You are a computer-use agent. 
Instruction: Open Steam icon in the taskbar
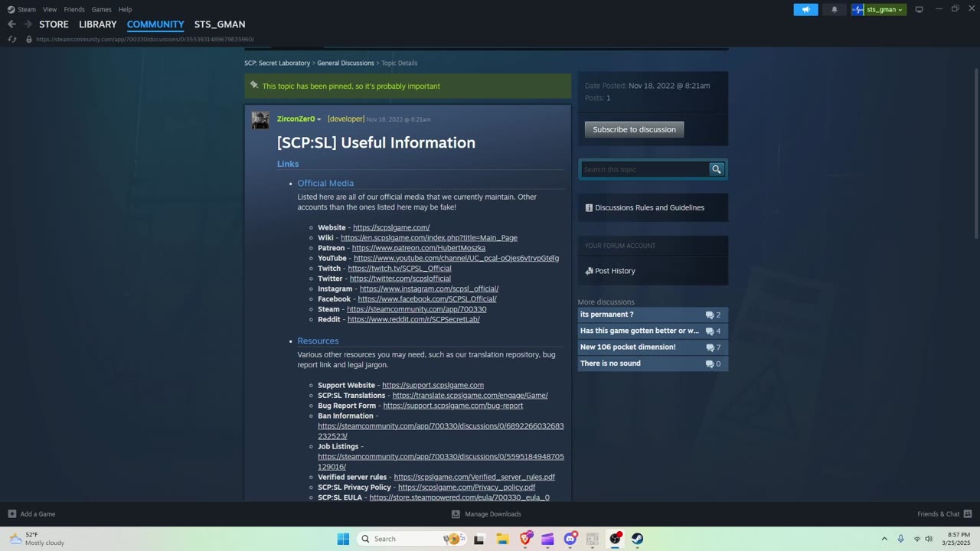pyautogui.click(x=637, y=539)
